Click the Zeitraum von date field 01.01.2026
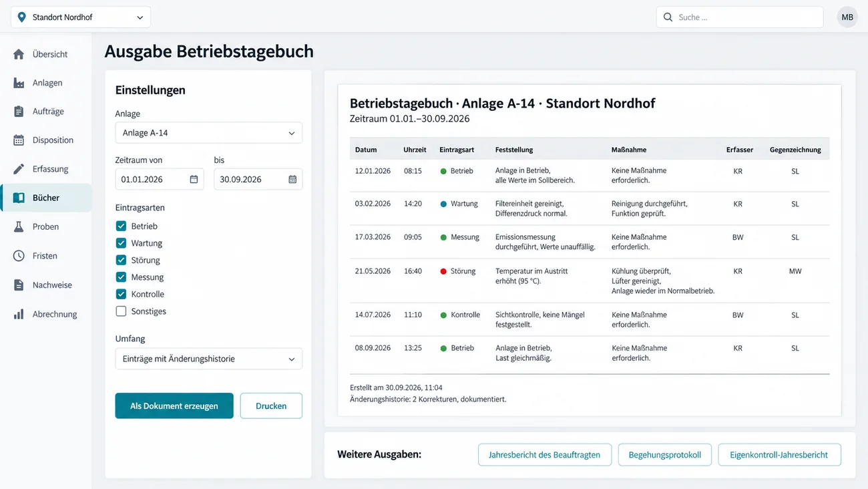This screenshot has width=868, height=489. 160,179
